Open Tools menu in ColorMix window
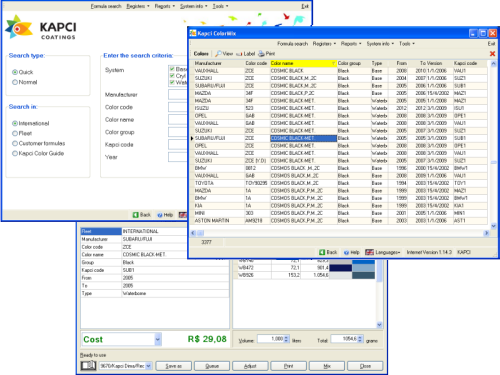Viewport: 500px width, 375px height. point(407,44)
